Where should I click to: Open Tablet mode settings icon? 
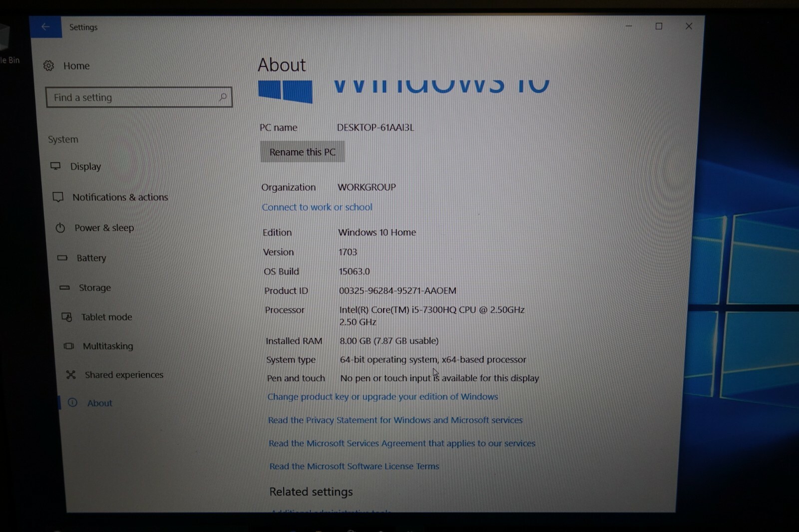coord(66,317)
